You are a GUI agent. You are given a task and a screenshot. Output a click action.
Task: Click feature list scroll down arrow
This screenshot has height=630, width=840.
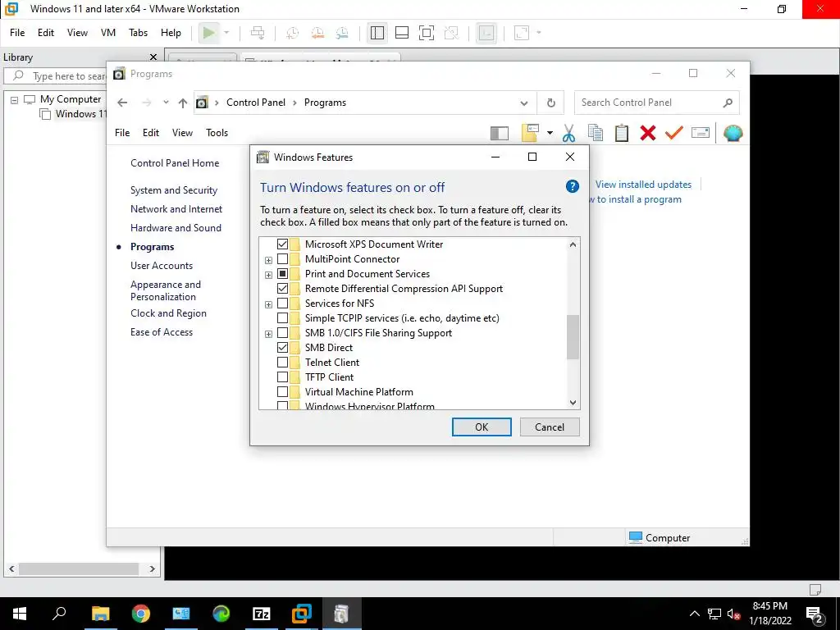[x=573, y=402]
